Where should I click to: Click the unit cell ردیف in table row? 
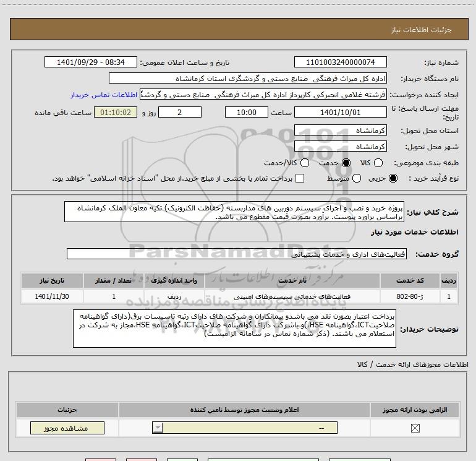click(x=174, y=296)
